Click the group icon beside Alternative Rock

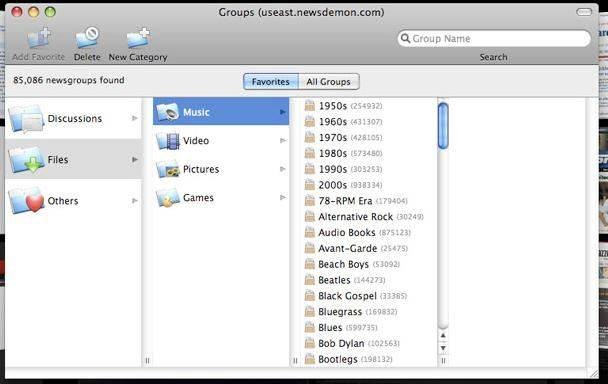click(x=309, y=216)
